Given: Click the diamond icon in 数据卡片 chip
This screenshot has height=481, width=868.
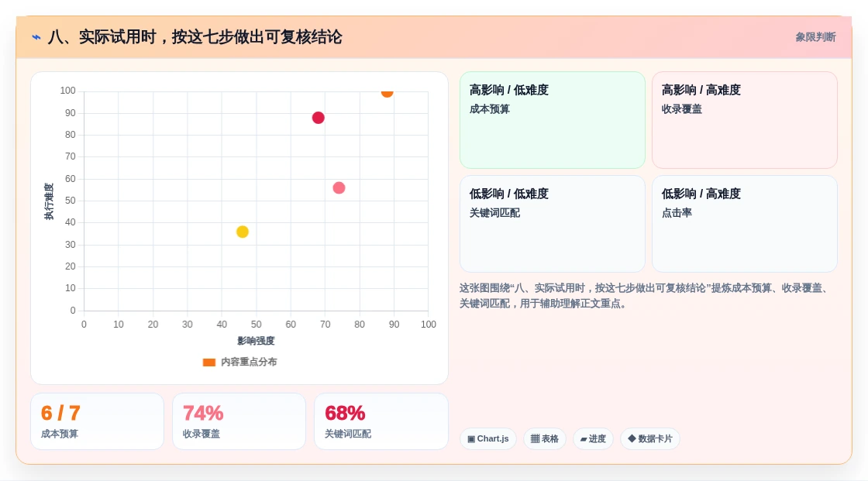Looking at the screenshot, I should [632, 438].
